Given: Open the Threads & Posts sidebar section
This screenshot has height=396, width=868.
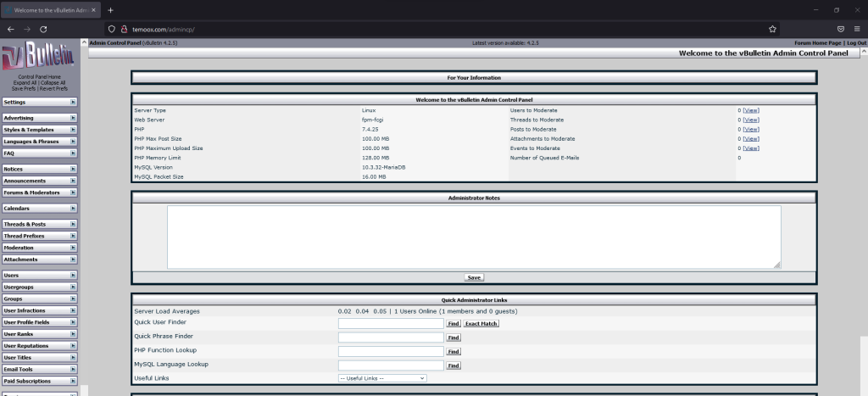Looking at the screenshot, I should click(34, 224).
